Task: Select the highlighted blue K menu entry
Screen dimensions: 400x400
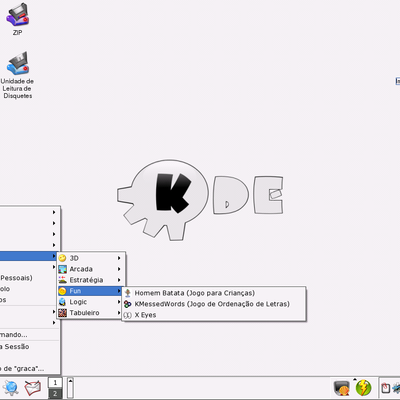Action: [x=29, y=256]
